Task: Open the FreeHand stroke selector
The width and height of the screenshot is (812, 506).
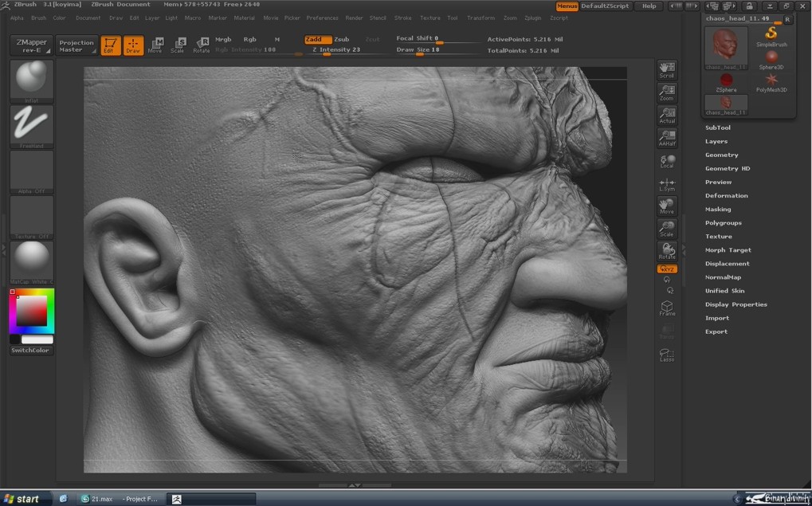Action: [32, 127]
